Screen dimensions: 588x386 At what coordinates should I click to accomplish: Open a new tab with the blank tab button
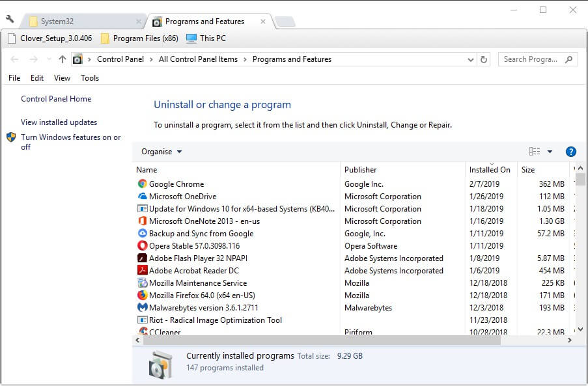click(x=285, y=21)
